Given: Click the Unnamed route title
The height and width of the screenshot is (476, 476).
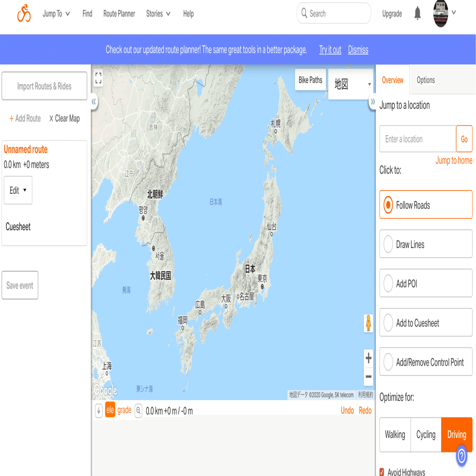Looking at the screenshot, I should pyautogui.click(x=26, y=149).
